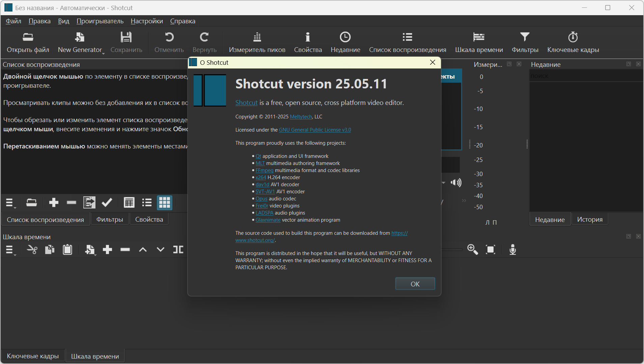Click the Recent panel search field
The height and width of the screenshot is (364, 644).
[x=586, y=76]
